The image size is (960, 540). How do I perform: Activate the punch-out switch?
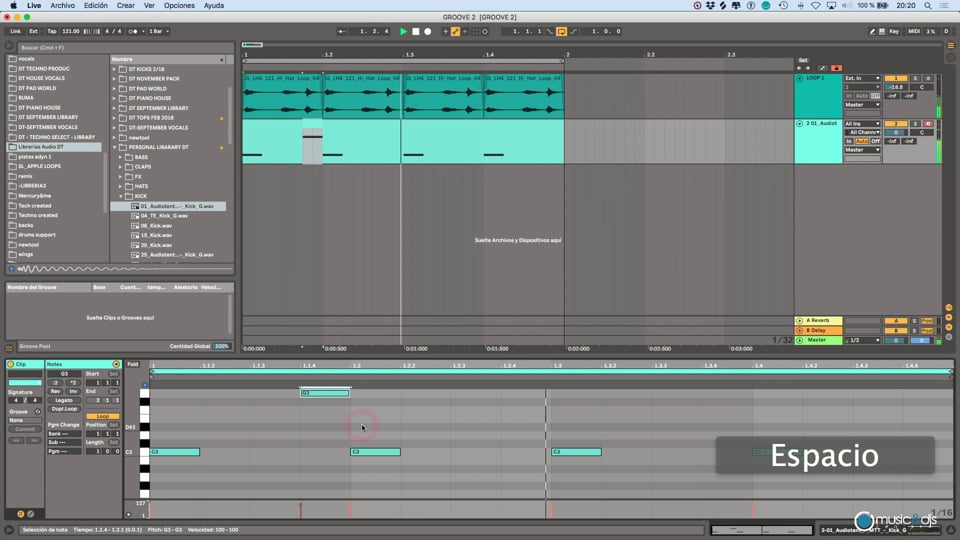tap(574, 31)
